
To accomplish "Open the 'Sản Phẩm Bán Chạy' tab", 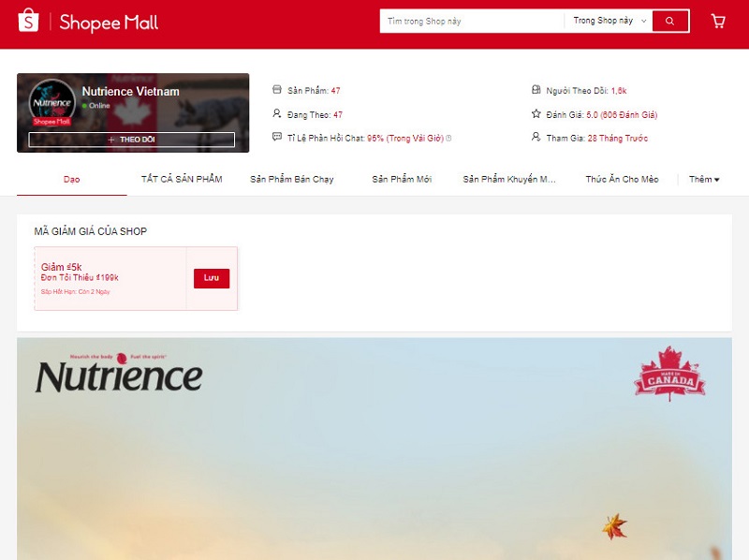I will 291,179.
